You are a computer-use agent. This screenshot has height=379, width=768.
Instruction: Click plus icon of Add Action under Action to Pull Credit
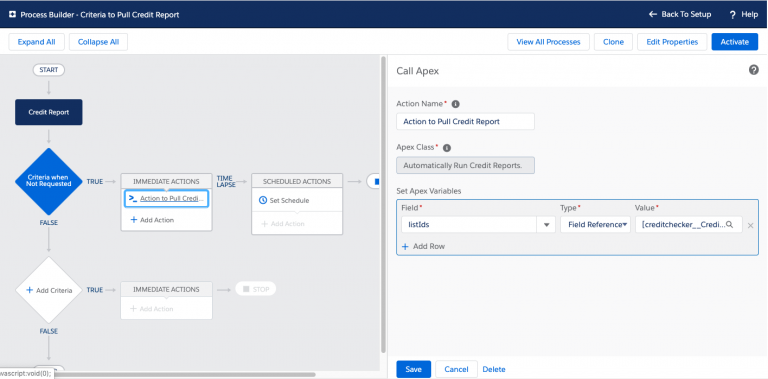134,220
